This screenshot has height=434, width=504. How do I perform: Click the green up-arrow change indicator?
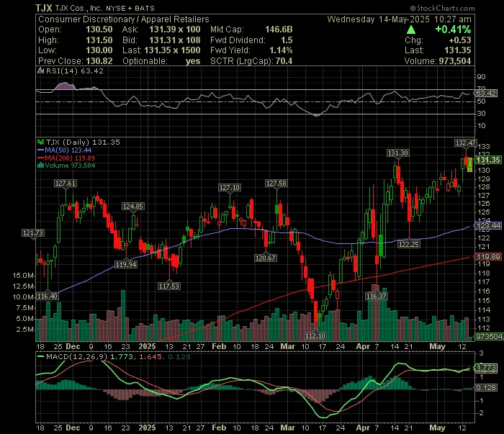(411, 30)
